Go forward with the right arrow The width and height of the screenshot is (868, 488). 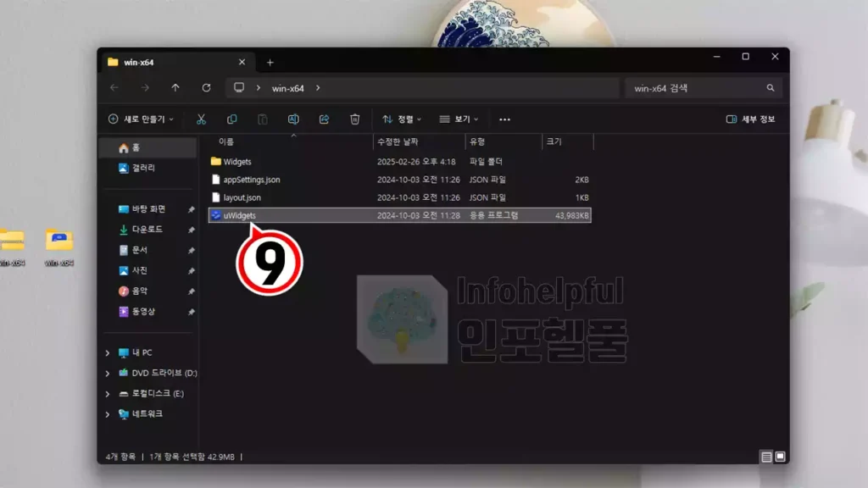[145, 88]
